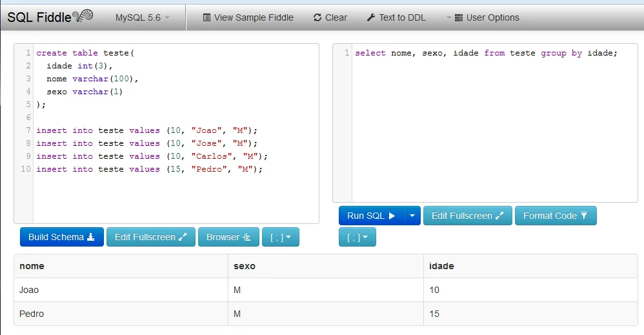Click Edit Fullscreen under query panel

coord(467,216)
